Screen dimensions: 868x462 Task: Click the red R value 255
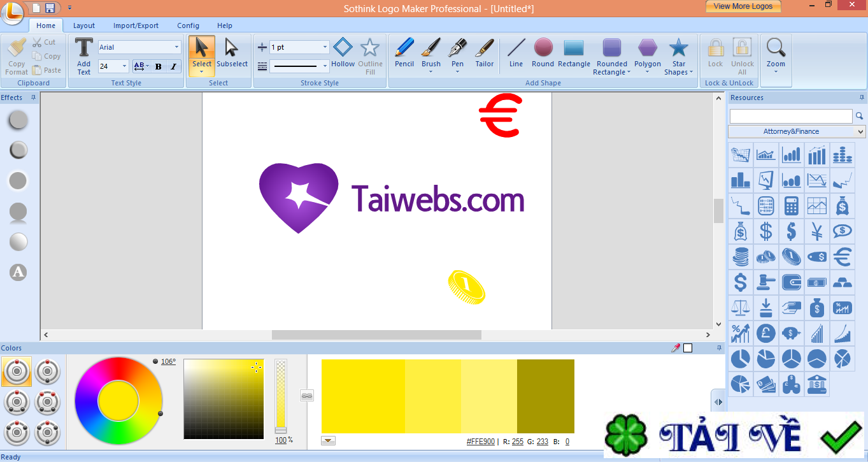517,442
